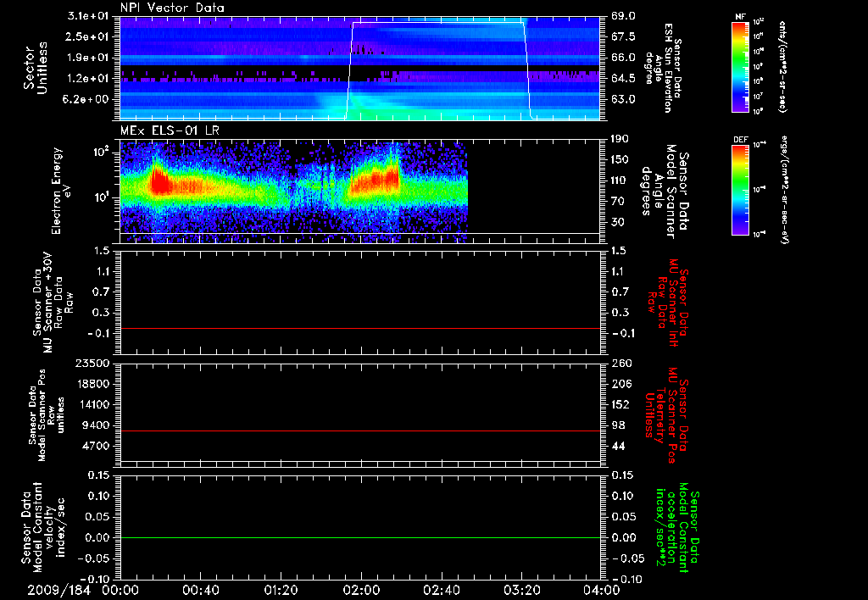Click the '30' scanner angle tick
The width and height of the screenshot is (868, 600).
coord(617,222)
